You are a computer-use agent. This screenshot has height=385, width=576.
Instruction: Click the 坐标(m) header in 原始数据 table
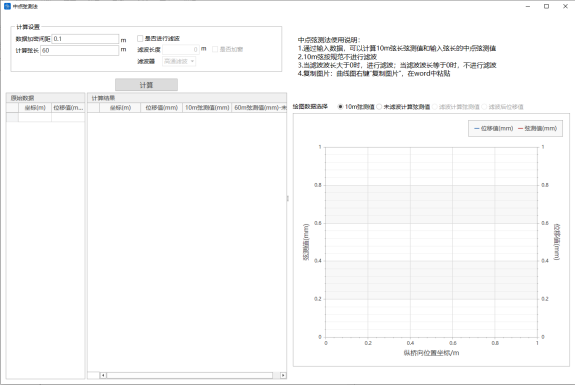[35, 108]
